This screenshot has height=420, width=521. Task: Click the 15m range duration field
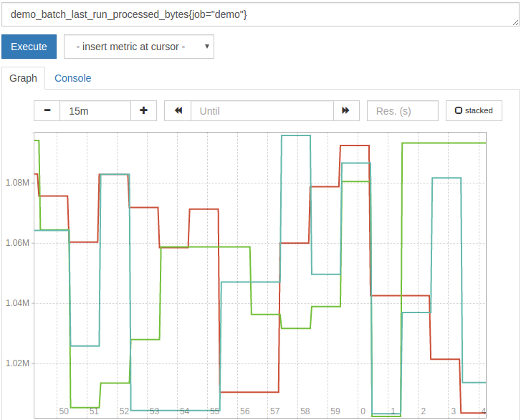95,110
